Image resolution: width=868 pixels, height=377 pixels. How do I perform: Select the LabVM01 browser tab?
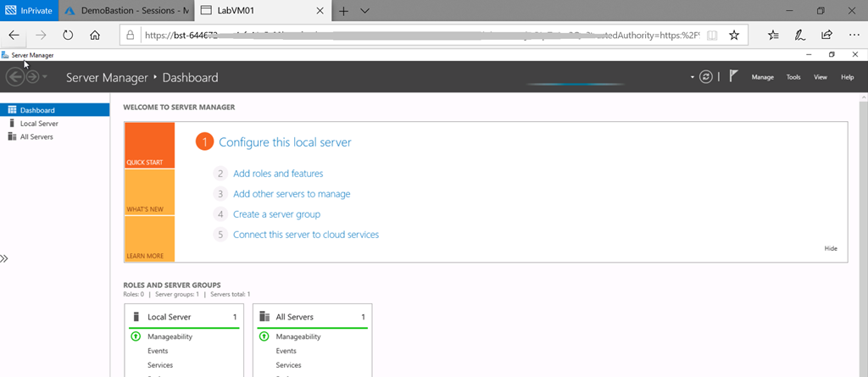(263, 10)
